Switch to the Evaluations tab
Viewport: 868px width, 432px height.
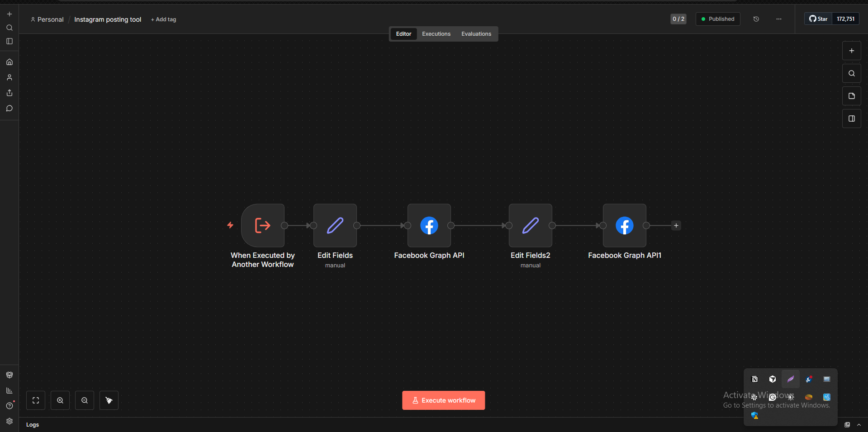(x=476, y=34)
